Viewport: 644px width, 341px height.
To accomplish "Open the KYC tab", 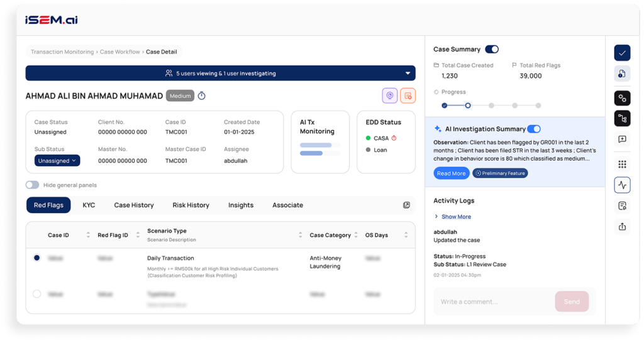I will (89, 205).
